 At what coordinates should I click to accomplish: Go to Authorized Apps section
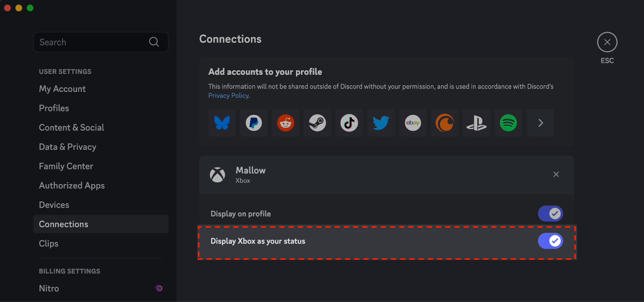tap(72, 186)
